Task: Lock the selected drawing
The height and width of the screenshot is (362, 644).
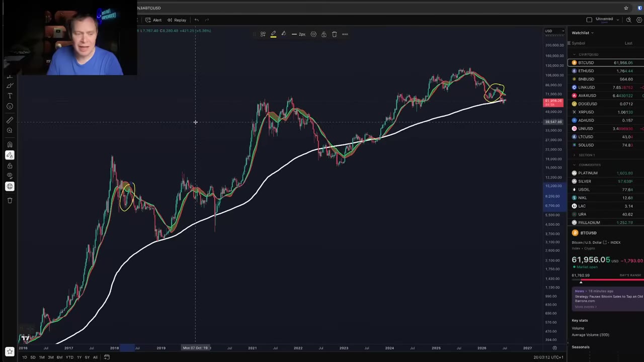Action: coord(324,34)
